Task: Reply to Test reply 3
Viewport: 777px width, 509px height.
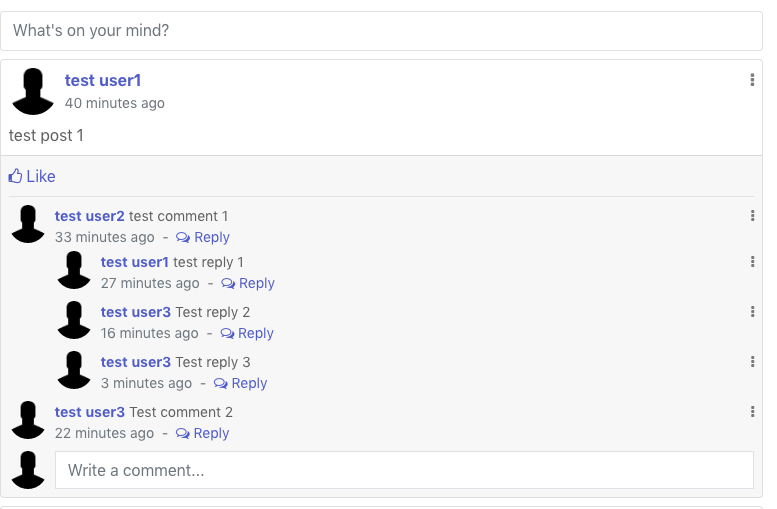Action: pyautogui.click(x=240, y=384)
